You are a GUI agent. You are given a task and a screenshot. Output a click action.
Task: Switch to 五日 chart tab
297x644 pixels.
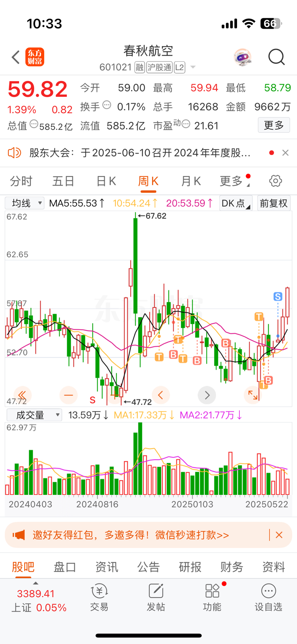[x=63, y=181]
